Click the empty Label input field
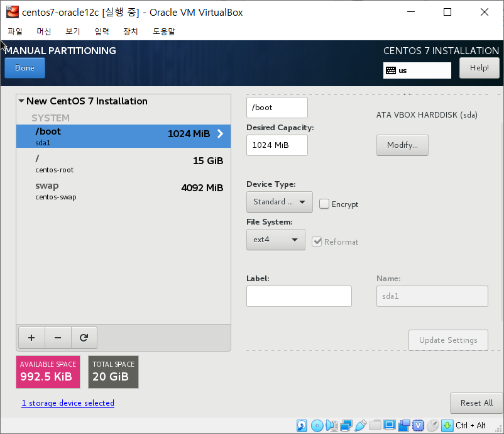Image resolution: width=504 pixels, height=434 pixels. (299, 296)
